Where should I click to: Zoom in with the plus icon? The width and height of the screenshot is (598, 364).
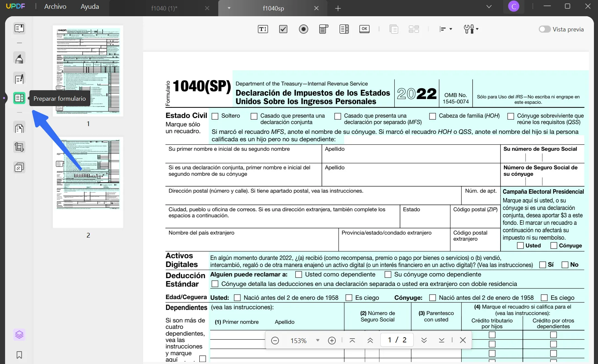pyautogui.click(x=332, y=340)
